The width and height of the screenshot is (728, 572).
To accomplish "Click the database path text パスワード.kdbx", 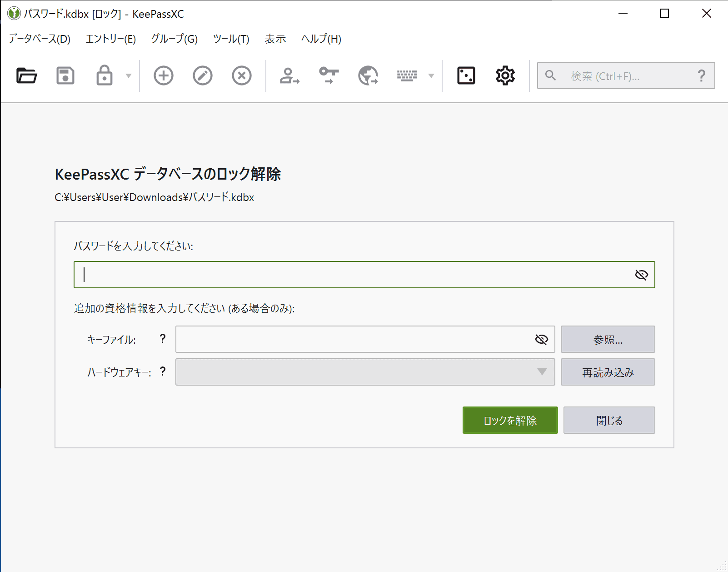I will click(x=155, y=197).
